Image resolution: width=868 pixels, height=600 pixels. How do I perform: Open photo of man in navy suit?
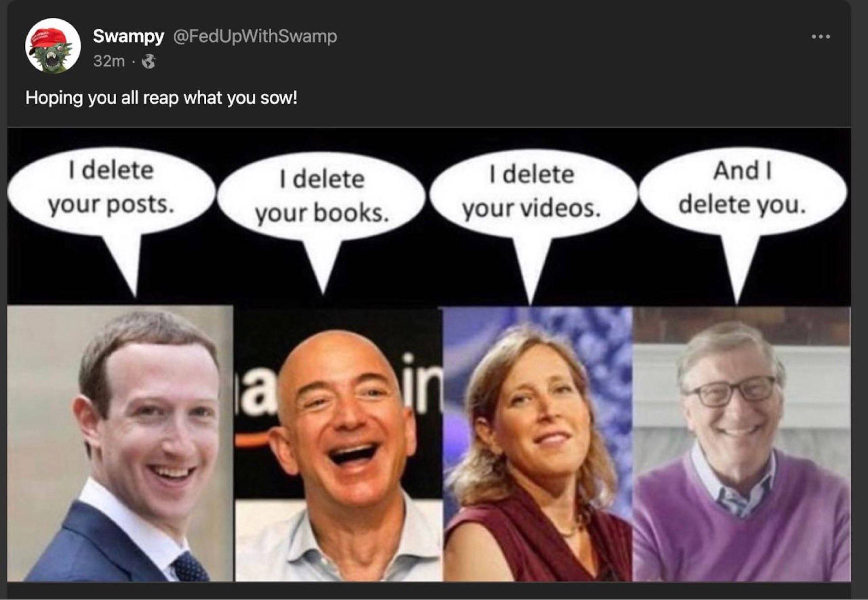coord(120,443)
